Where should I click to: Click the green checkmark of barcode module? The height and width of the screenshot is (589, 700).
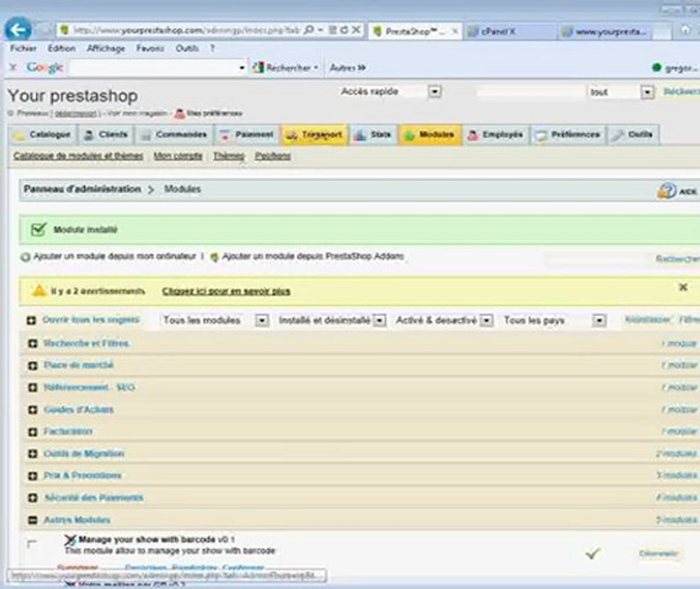(x=593, y=554)
